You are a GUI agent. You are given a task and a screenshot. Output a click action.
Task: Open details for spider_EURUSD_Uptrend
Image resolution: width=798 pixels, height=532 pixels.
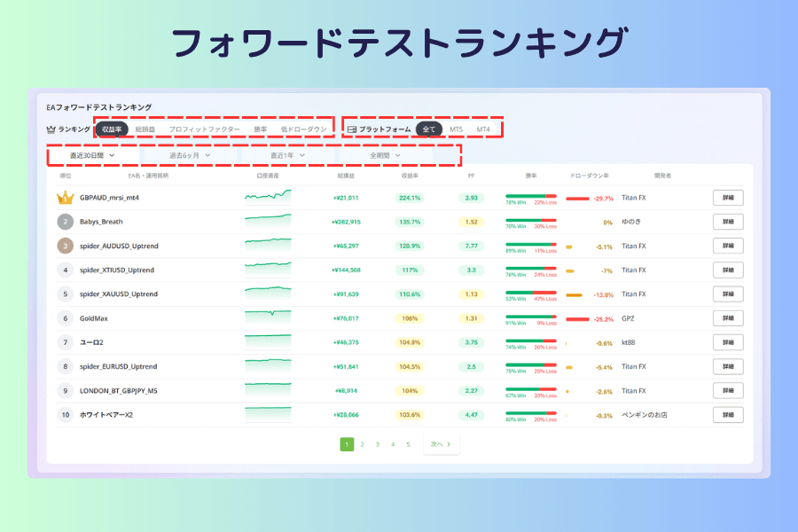[x=728, y=366]
